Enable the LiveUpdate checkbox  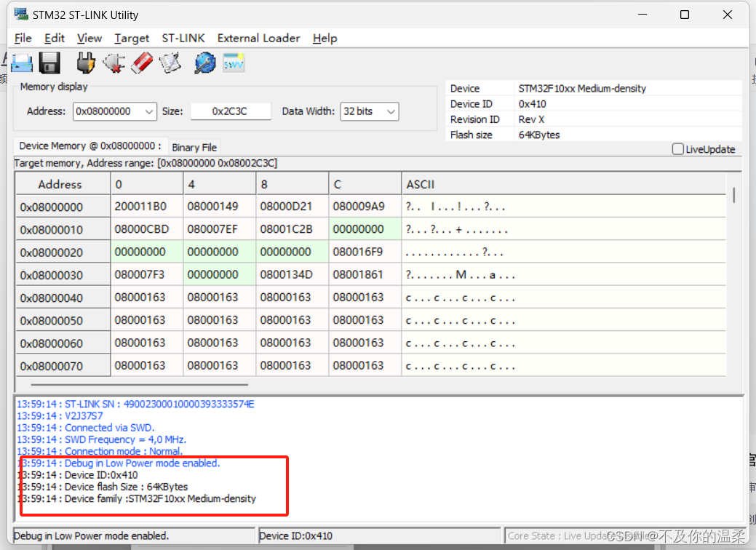point(678,149)
